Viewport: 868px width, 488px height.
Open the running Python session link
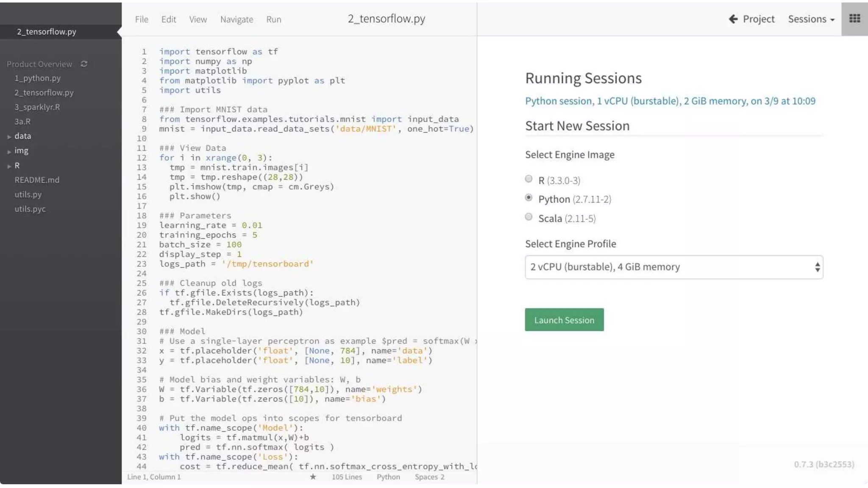(x=670, y=101)
